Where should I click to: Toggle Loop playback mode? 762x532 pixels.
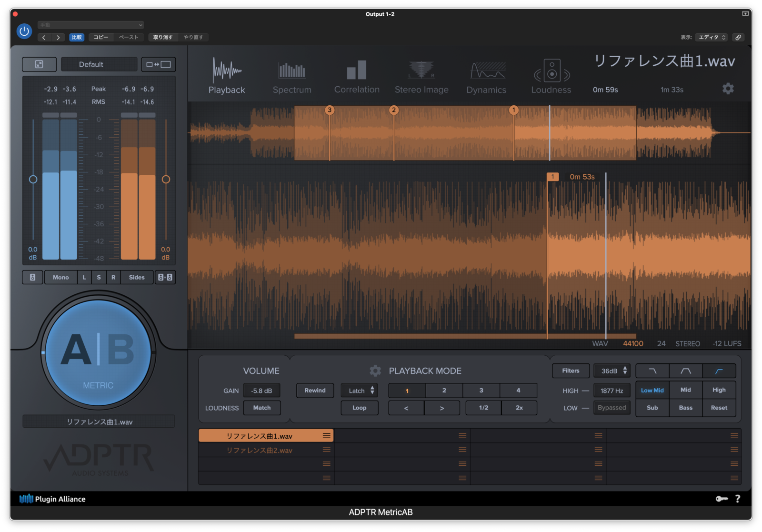click(360, 408)
